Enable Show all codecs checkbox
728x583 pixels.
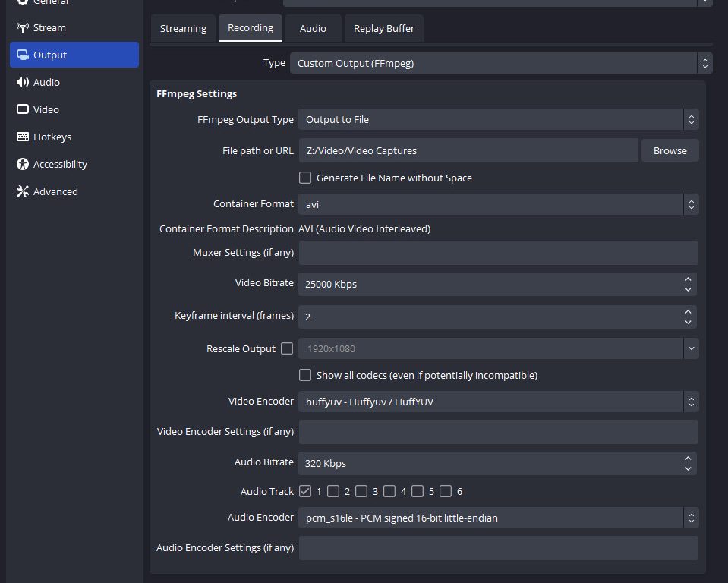point(305,375)
